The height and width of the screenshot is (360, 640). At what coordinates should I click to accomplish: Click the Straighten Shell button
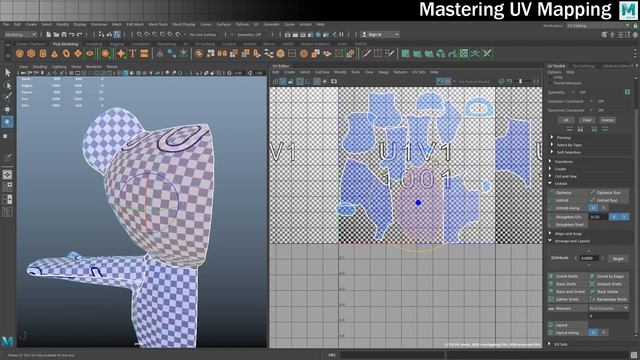[x=567, y=225]
